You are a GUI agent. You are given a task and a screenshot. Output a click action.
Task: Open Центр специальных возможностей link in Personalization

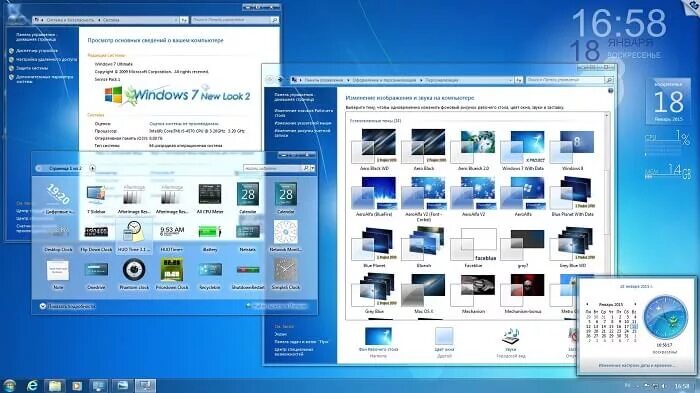point(294,351)
